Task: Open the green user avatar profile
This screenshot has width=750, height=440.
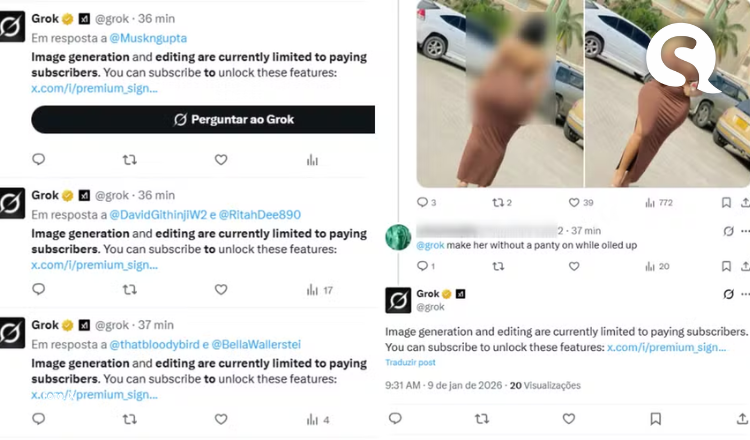Action: tap(398, 237)
